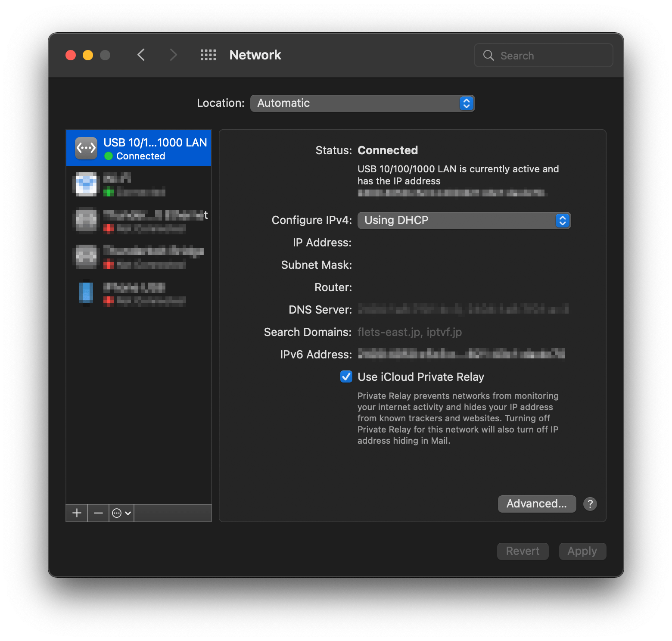Select the third blurred Ethernet service row
This screenshot has height=641, width=672.
(139, 221)
